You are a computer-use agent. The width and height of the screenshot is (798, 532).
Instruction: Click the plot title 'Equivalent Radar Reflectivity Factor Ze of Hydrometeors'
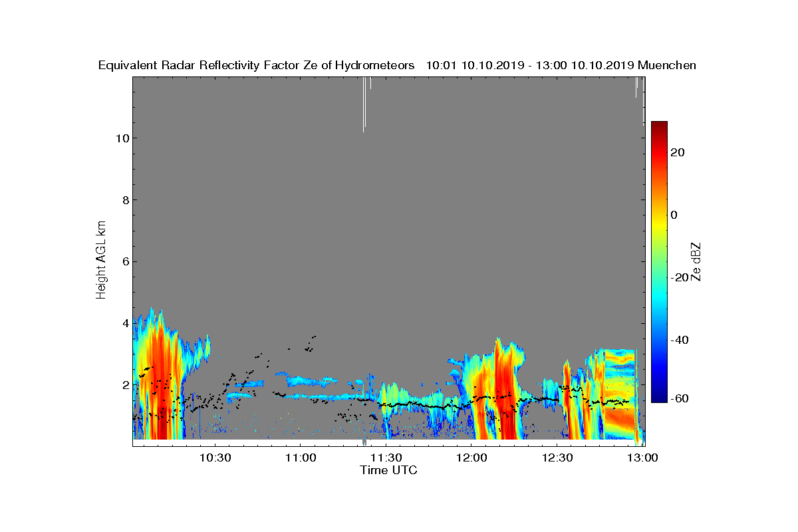click(x=256, y=65)
